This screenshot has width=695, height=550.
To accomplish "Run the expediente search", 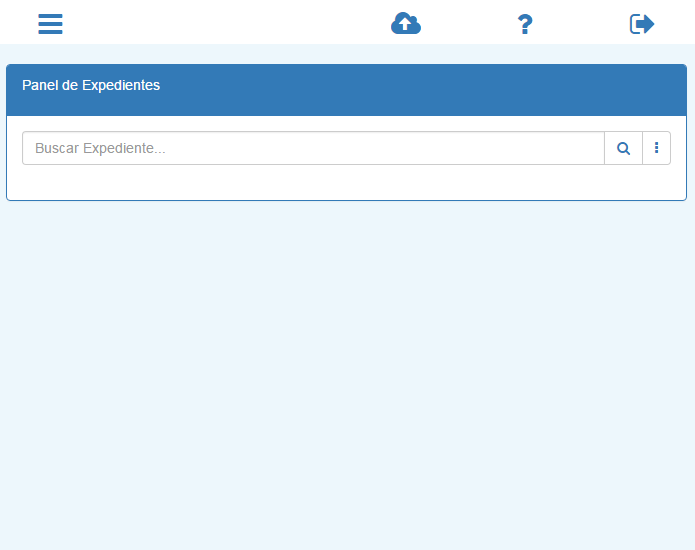I will click(623, 148).
